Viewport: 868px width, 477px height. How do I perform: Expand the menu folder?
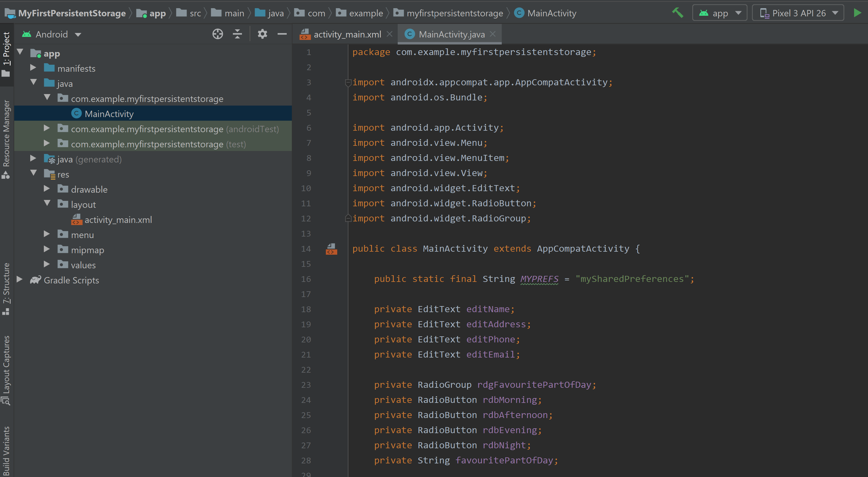pos(47,234)
